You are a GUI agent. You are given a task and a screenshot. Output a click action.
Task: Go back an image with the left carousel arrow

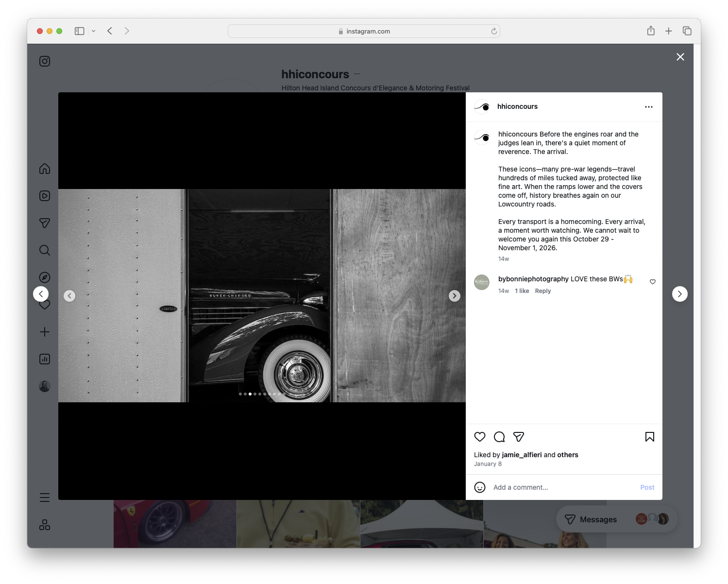69,295
